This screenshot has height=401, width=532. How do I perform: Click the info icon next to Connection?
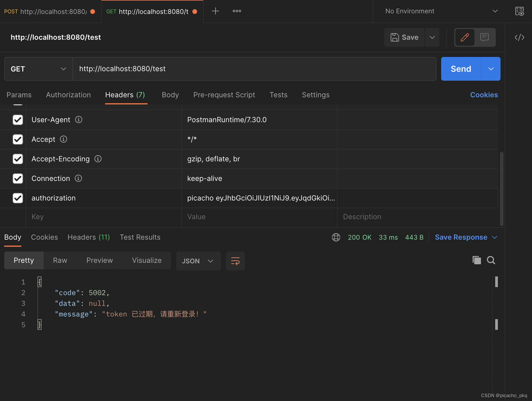(x=78, y=178)
